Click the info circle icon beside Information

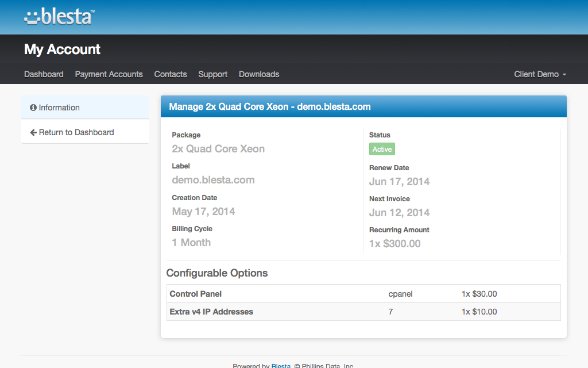click(x=33, y=108)
